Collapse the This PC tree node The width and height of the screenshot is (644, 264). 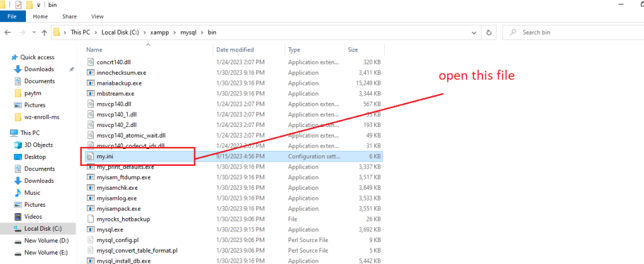point(5,133)
